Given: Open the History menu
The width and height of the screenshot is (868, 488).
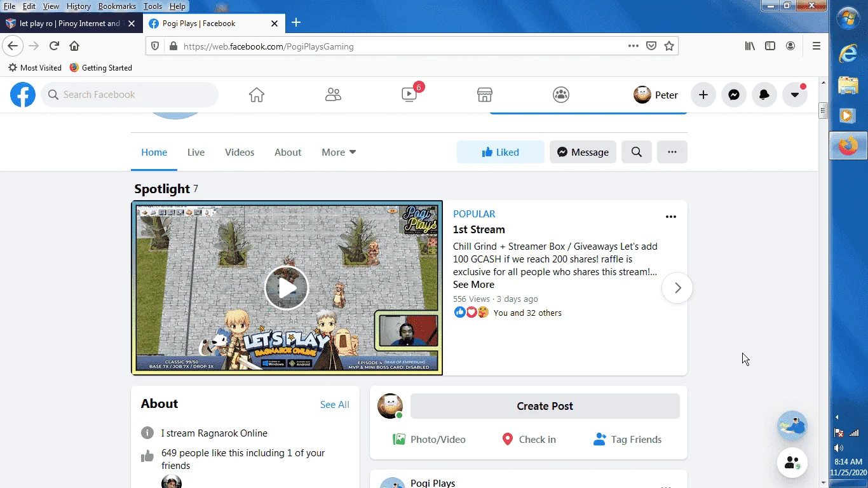Looking at the screenshot, I should (79, 6).
